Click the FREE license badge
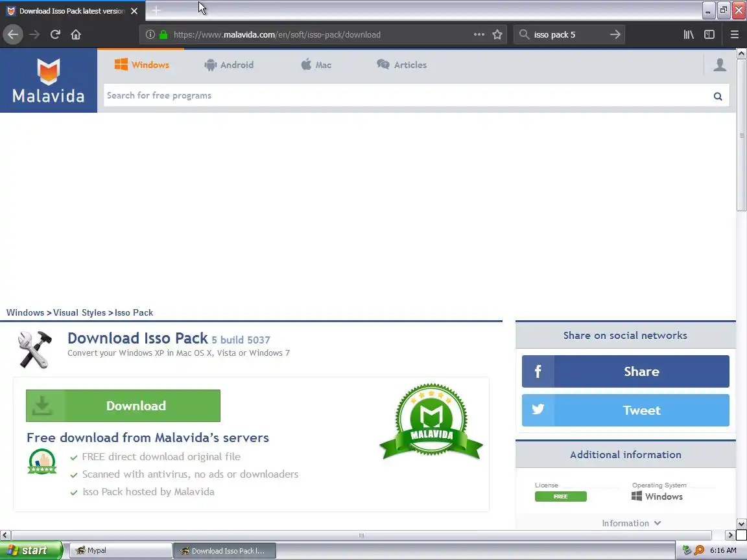The width and height of the screenshot is (747, 560). point(561,496)
